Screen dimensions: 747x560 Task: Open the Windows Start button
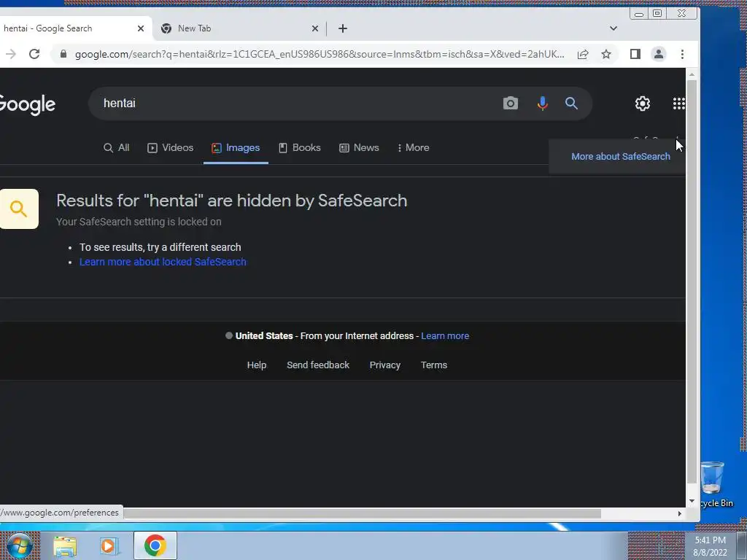click(19, 545)
